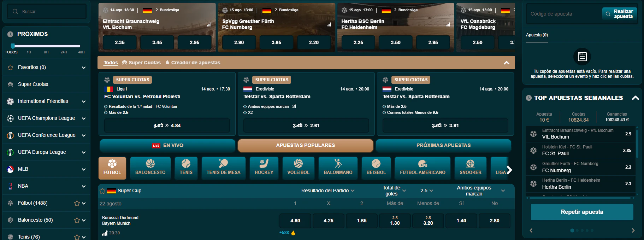Image resolution: width=644 pixels, height=240 pixels.
Task: Set time filter to 48H
Action: pyautogui.click(x=81, y=52)
